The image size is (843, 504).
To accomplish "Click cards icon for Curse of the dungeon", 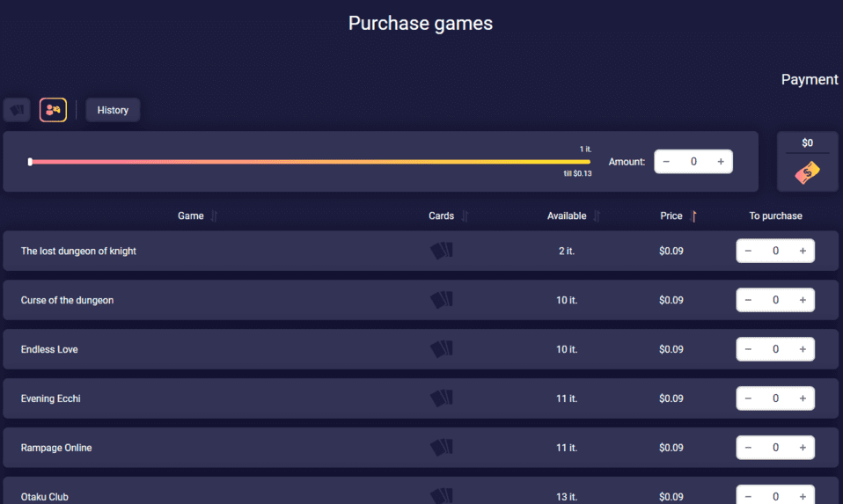I will (x=442, y=300).
